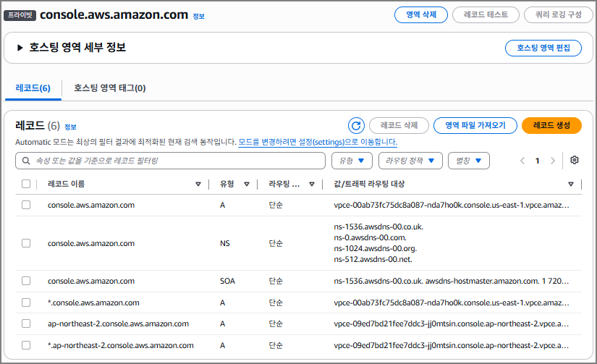Click ns-512.awsdns-00.net. value

[x=373, y=259]
